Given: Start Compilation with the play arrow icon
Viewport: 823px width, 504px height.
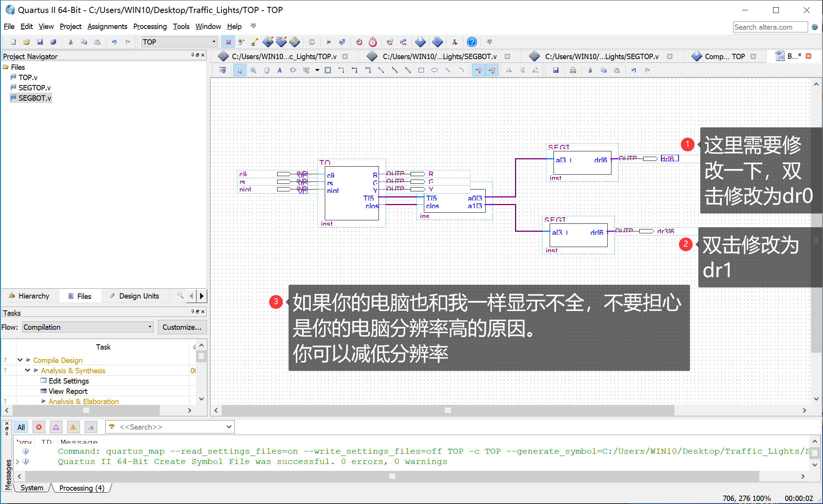Looking at the screenshot, I should click(x=329, y=42).
